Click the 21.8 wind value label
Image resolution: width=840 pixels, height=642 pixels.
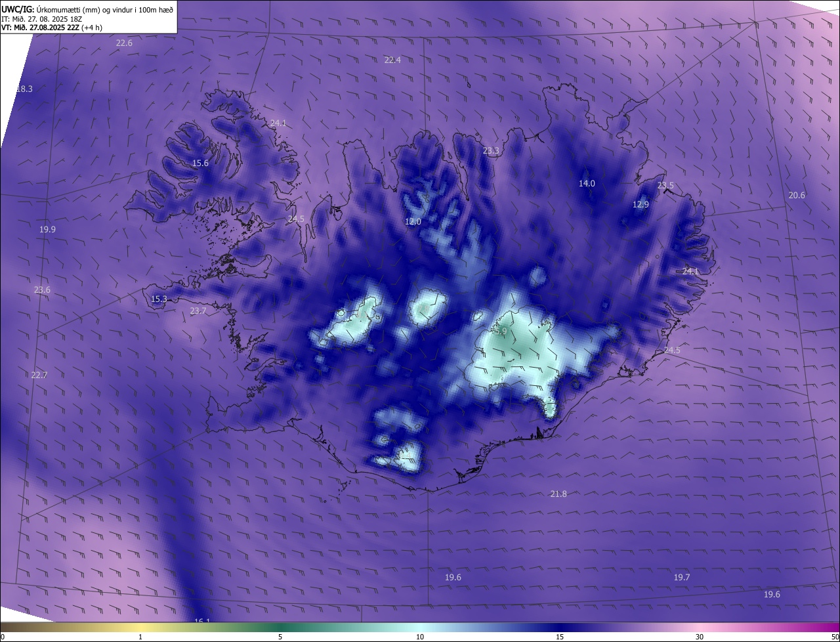coord(558,494)
